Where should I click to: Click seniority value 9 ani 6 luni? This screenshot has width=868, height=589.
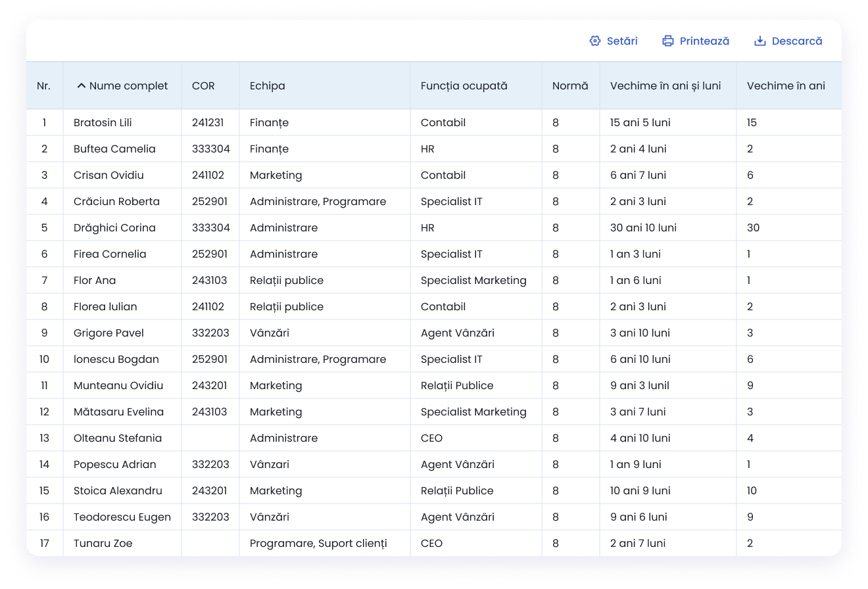point(639,517)
